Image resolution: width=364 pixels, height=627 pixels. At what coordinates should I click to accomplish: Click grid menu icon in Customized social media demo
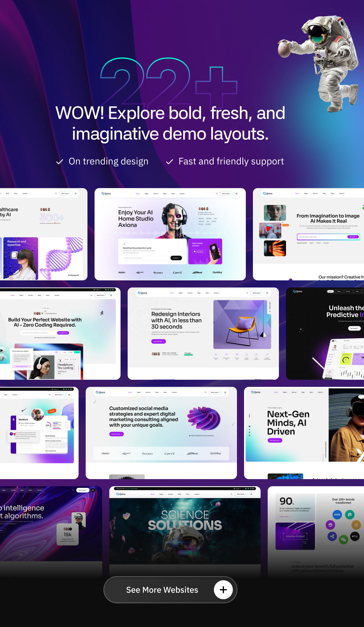click(225, 392)
